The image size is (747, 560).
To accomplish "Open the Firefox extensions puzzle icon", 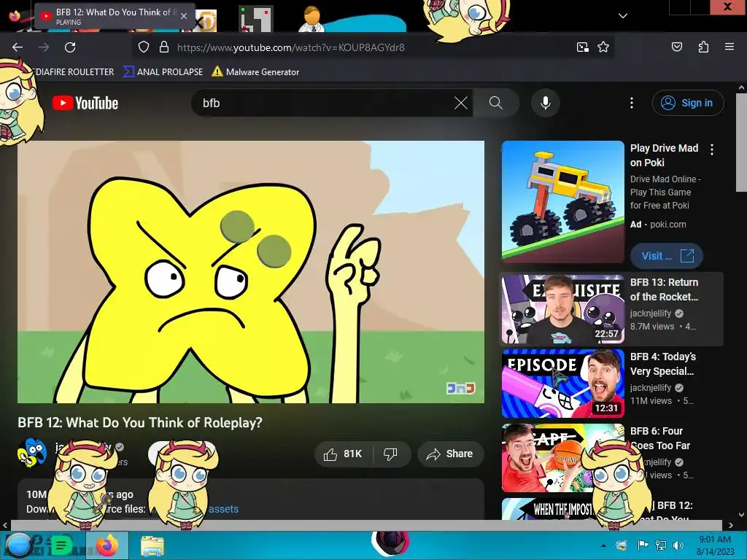I will coord(703,47).
